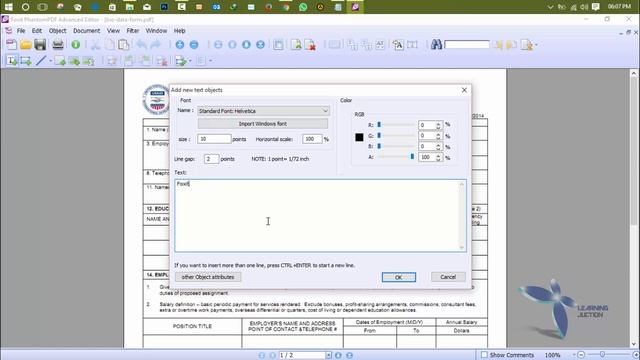Open the page number dropdown in status bar

click(x=329, y=355)
